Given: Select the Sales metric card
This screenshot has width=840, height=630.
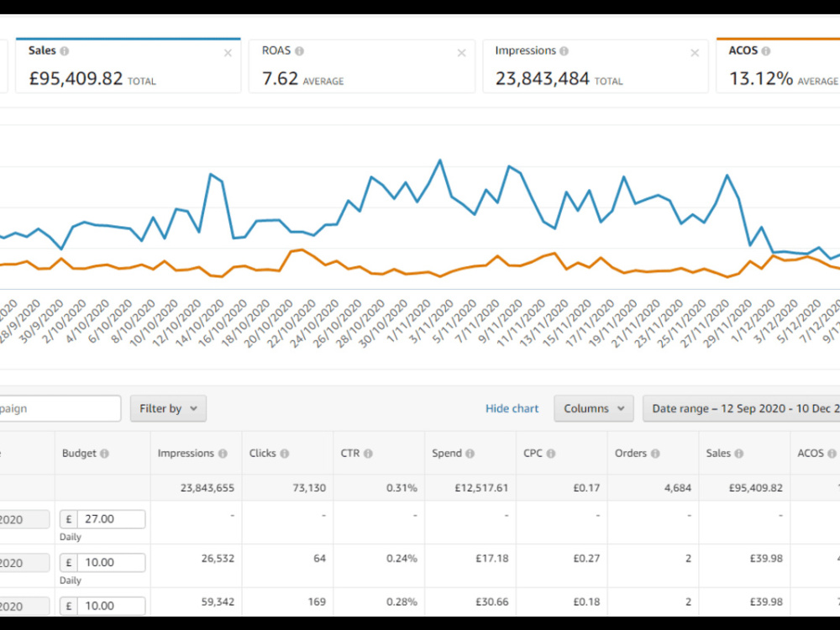Looking at the screenshot, I should [x=128, y=66].
